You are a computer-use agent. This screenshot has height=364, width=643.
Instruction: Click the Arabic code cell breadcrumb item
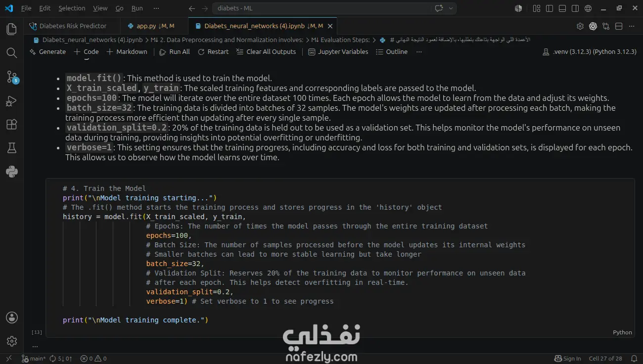point(455,40)
